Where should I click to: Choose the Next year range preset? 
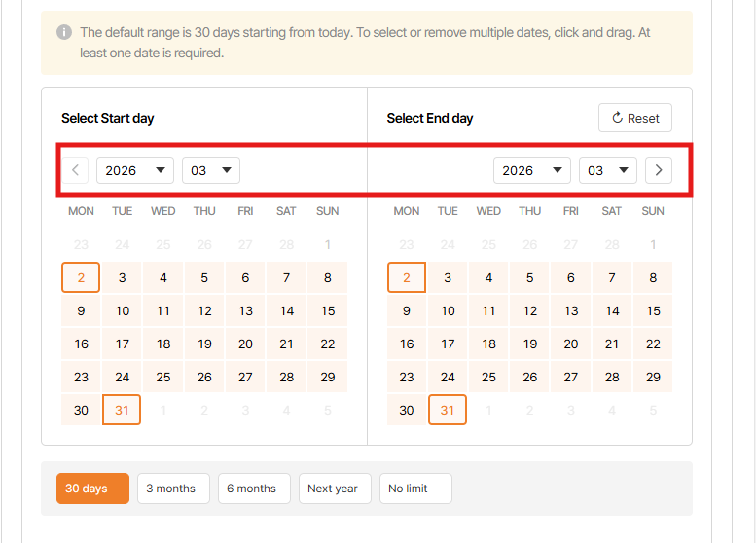(x=333, y=489)
